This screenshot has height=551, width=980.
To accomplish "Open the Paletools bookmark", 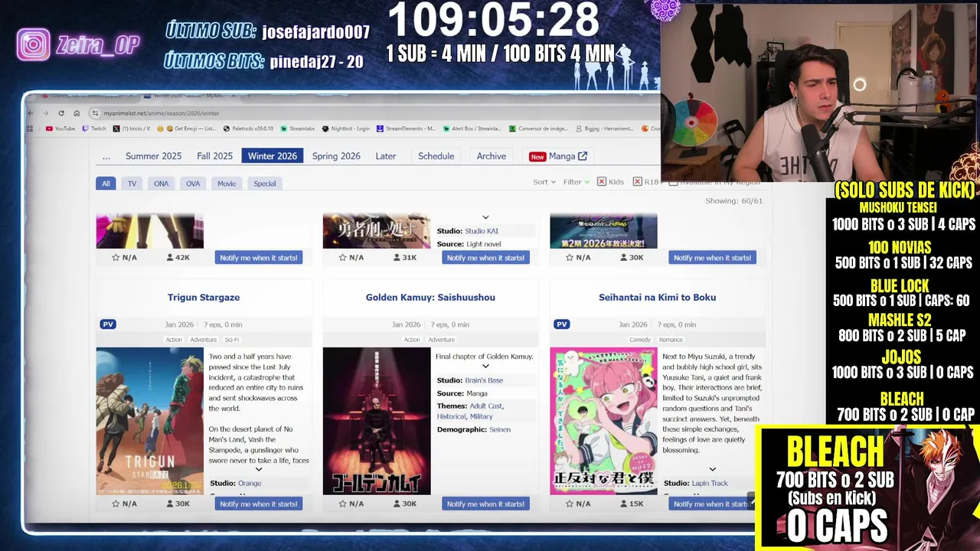I will coord(248,129).
